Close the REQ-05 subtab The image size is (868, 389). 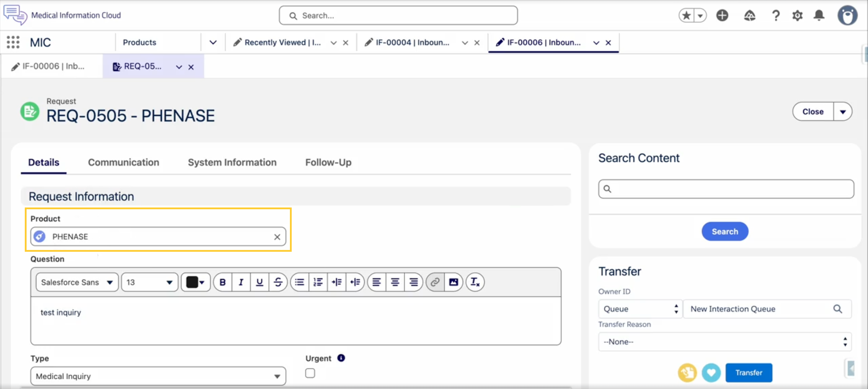(x=191, y=67)
